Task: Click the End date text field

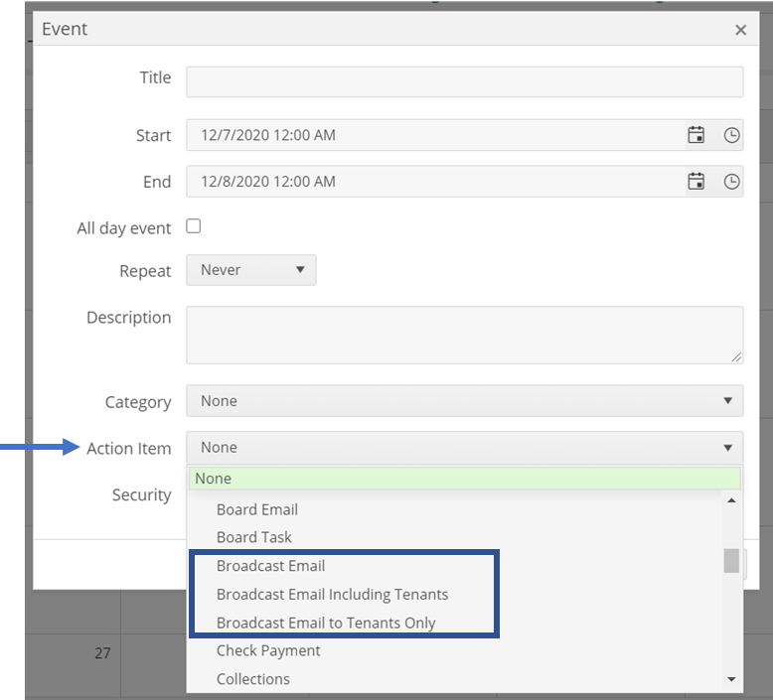Action: [435, 182]
